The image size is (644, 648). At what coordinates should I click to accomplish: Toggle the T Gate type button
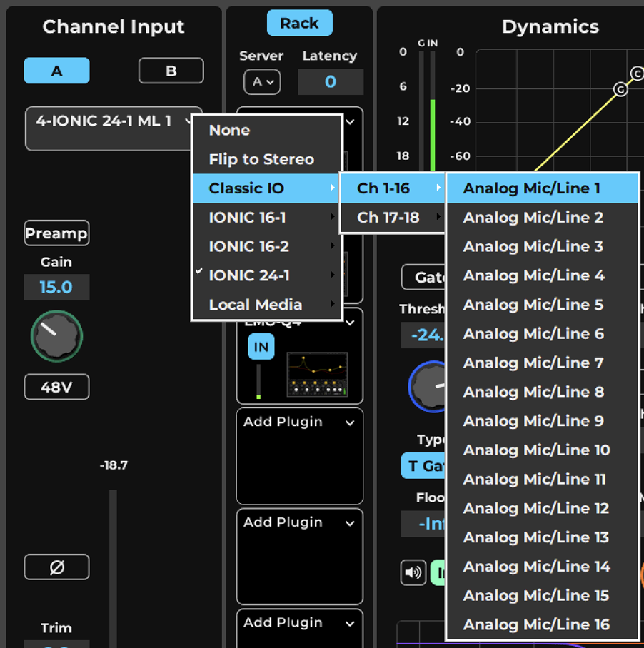(424, 466)
